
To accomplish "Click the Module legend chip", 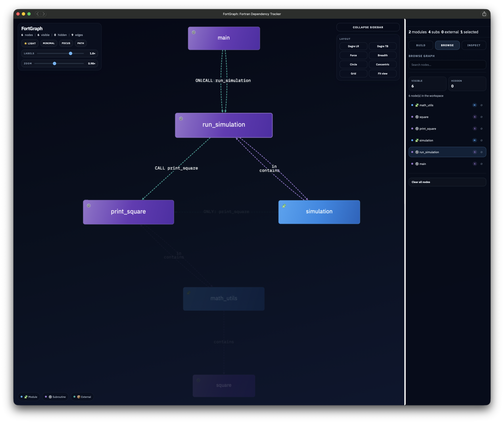I will pyautogui.click(x=29, y=397).
